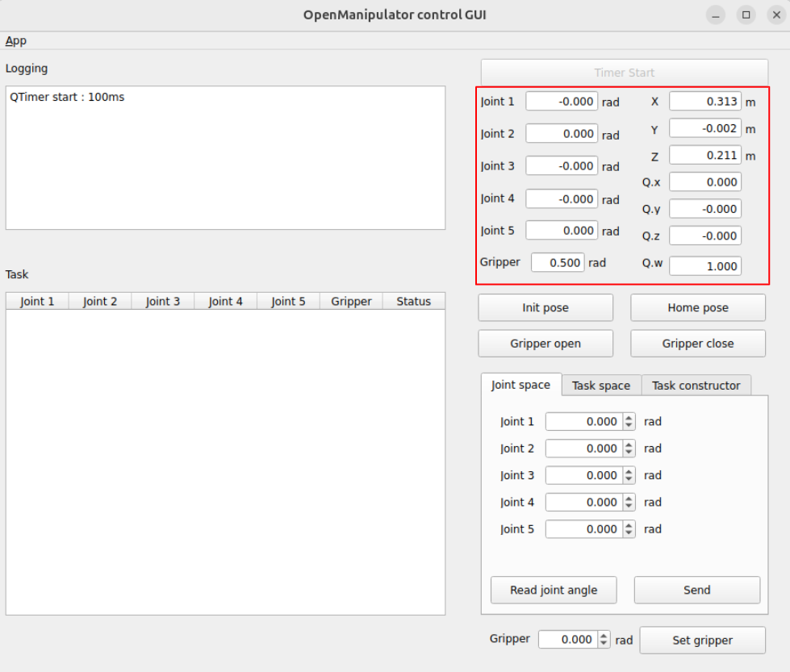Viewport: 790px width, 672px height.
Task: Switch to the Task space tab
Action: point(600,386)
